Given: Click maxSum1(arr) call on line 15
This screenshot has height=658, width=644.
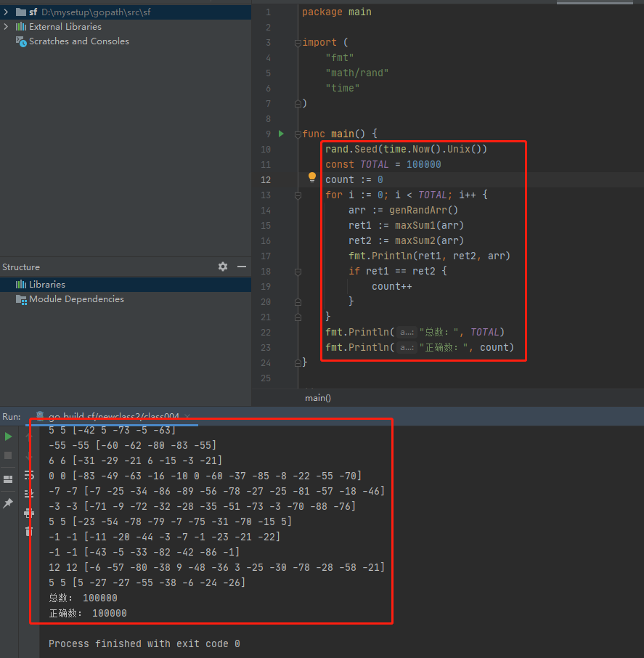Looking at the screenshot, I should [x=429, y=225].
